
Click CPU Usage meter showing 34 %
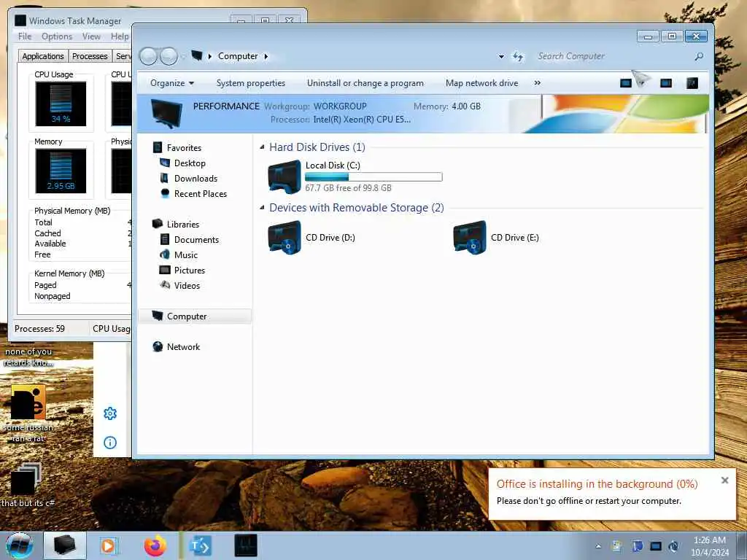61,104
